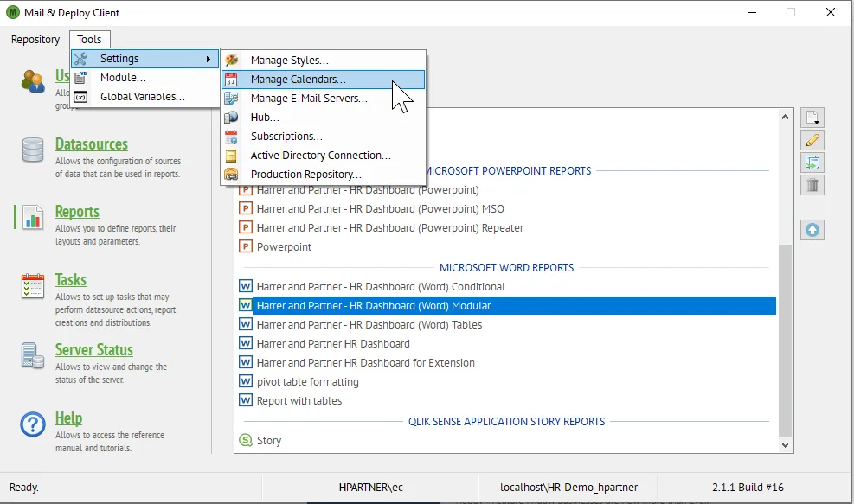Select Manage E-Mail Servers... entry
This screenshot has height=504, width=854.
pyautogui.click(x=323, y=99)
